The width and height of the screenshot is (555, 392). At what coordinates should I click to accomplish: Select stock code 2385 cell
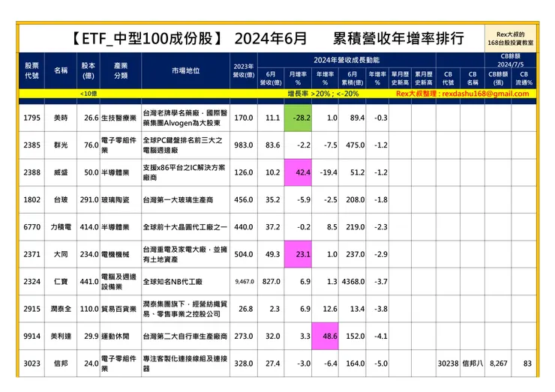31,145
